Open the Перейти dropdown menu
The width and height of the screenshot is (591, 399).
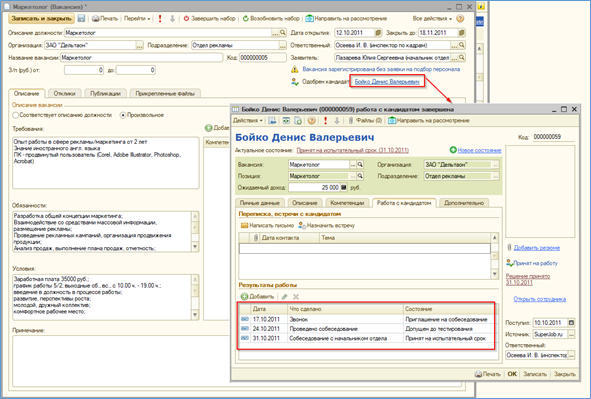tap(137, 18)
